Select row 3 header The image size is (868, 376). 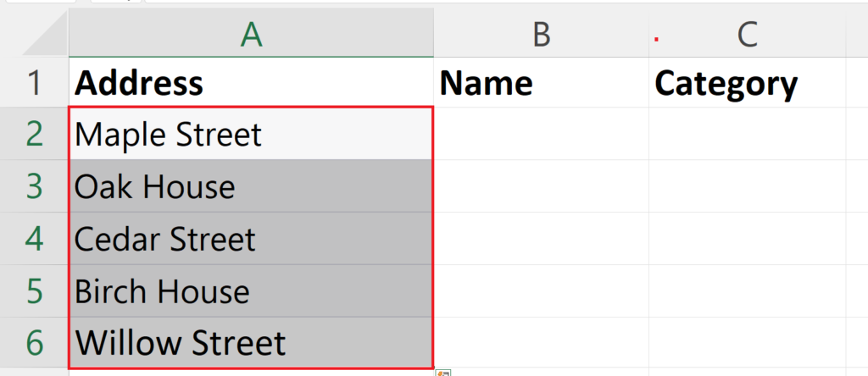pyautogui.click(x=34, y=186)
